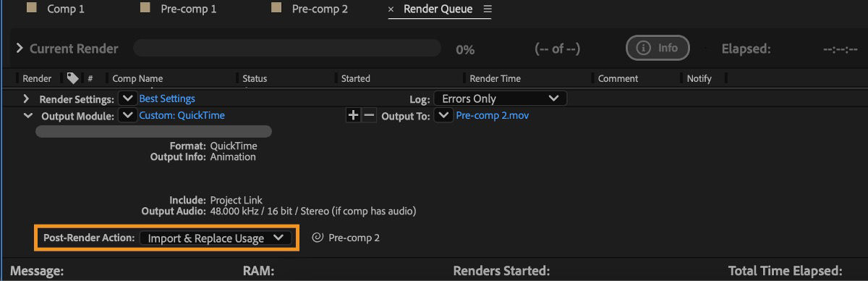
Task: Open the Render Queue panel menu icon
Action: [487, 9]
